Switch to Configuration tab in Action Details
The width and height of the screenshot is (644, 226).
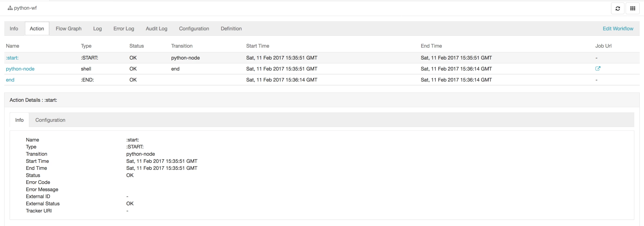pos(50,120)
